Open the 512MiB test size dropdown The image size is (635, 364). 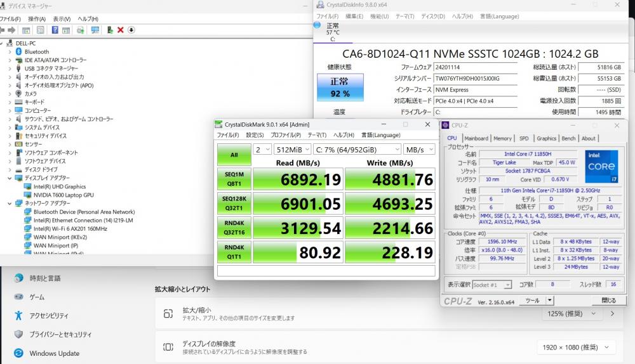[292, 150]
